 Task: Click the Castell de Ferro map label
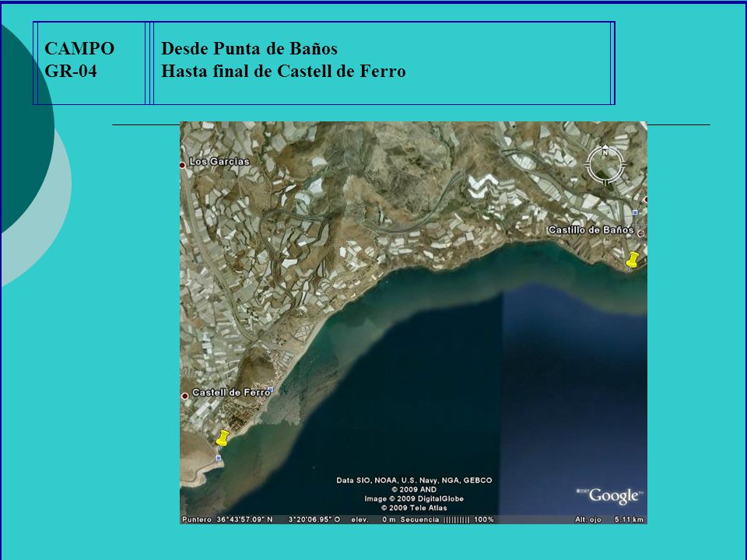[231, 392]
